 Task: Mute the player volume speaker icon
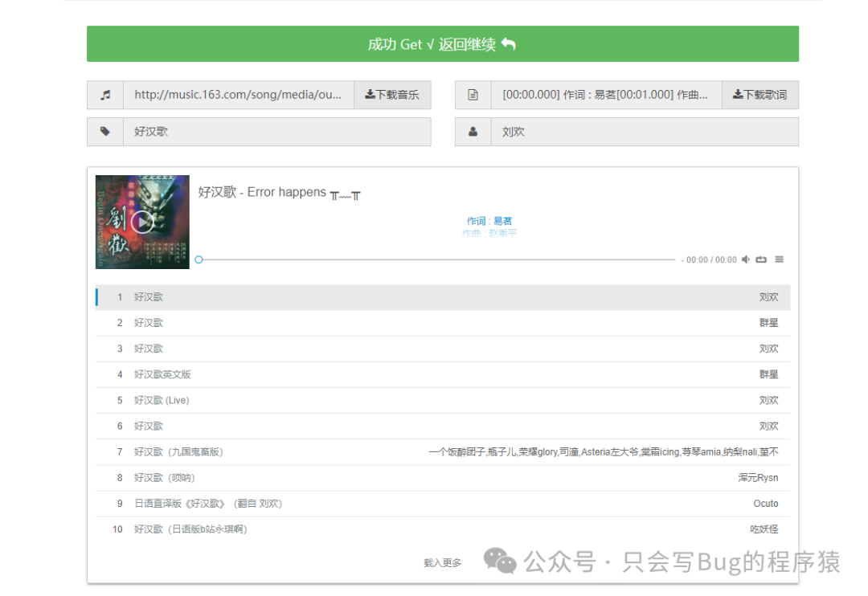(x=745, y=259)
